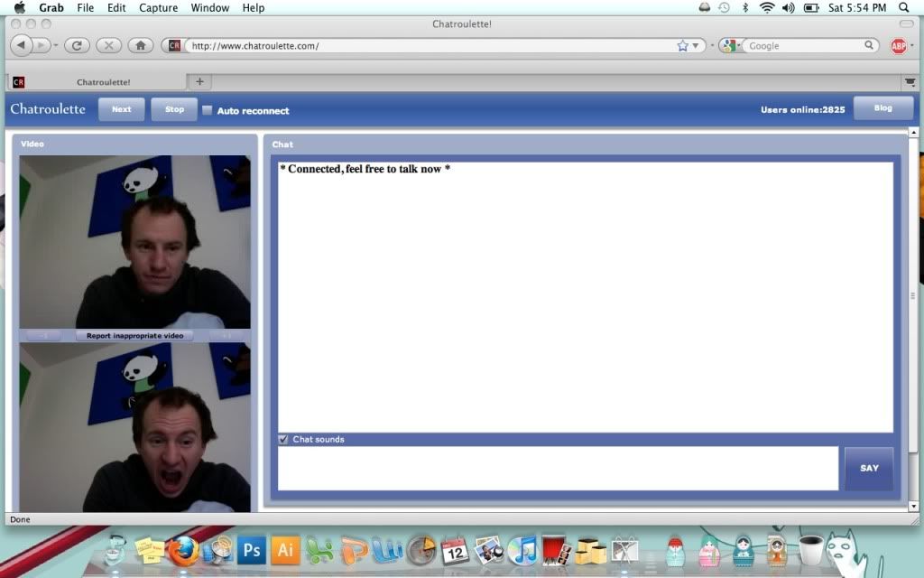The image size is (924, 578).
Task: Open Microsoft Excel from the Dock
Action: [x=320, y=552]
